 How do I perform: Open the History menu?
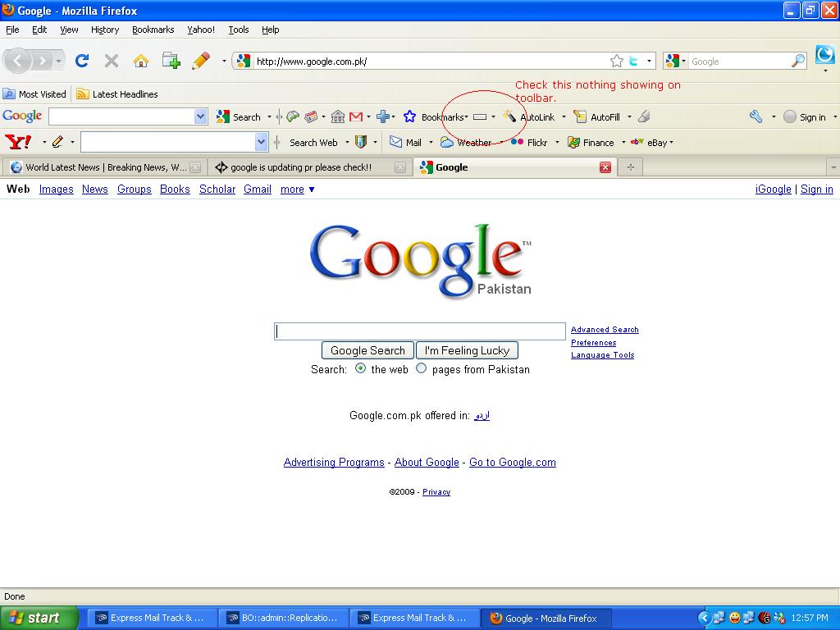click(104, 30)
